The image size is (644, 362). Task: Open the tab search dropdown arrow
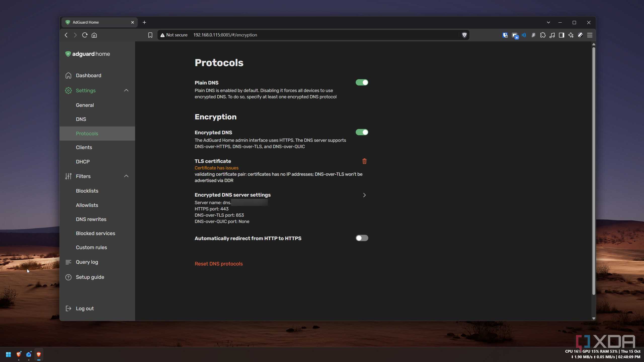coord(548,22)
